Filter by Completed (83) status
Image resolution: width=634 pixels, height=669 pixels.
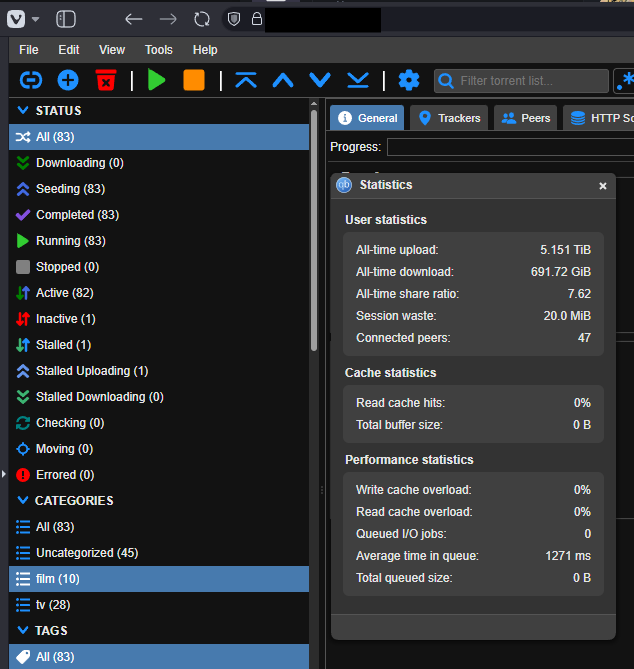tap(159, 215)
